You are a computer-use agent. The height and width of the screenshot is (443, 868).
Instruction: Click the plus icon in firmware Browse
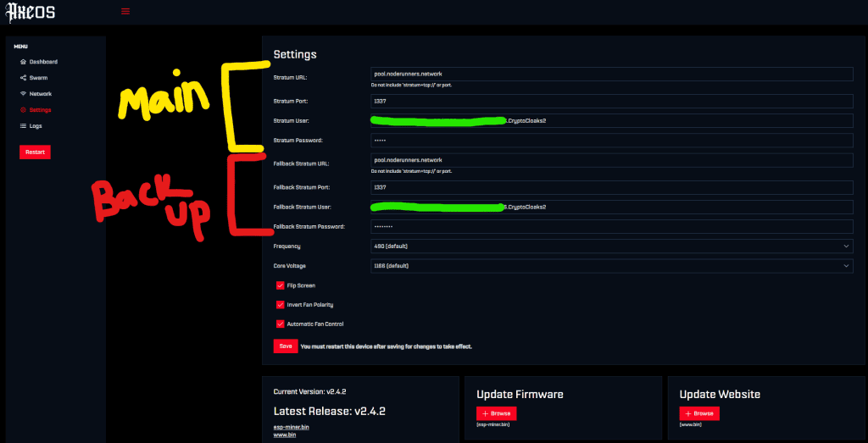[485, 413]
